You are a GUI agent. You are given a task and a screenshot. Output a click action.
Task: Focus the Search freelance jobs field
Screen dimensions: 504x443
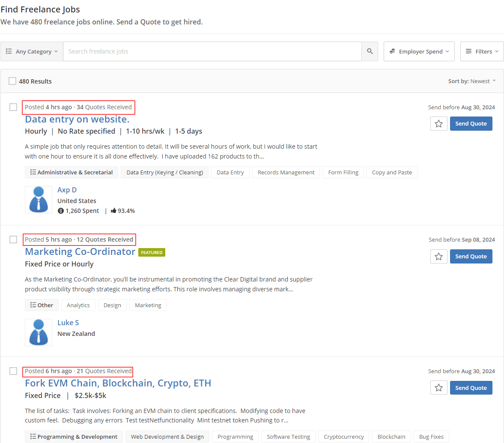point(212,51)
